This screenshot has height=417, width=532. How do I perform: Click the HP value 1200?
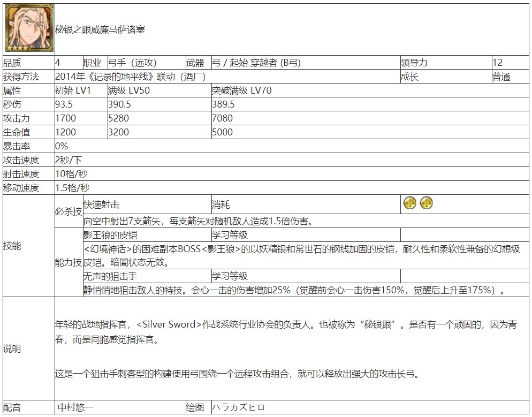coord(65,132)
